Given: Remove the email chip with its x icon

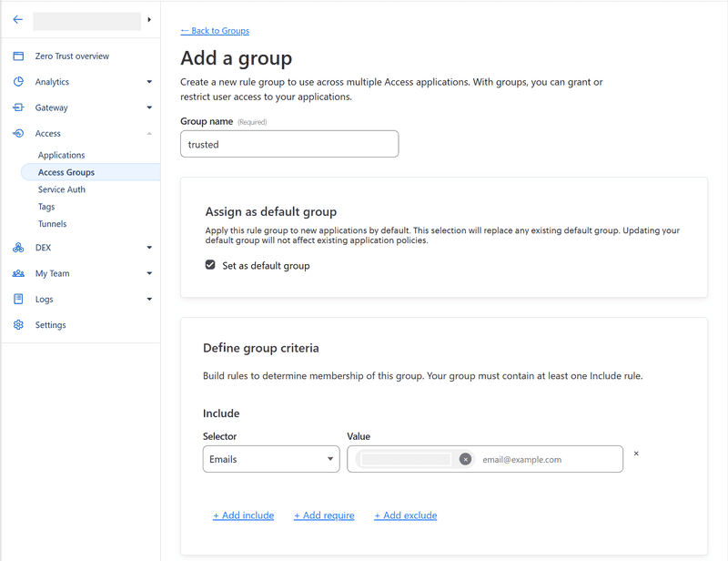Looking at the screenshot, I should click(465, 460).
